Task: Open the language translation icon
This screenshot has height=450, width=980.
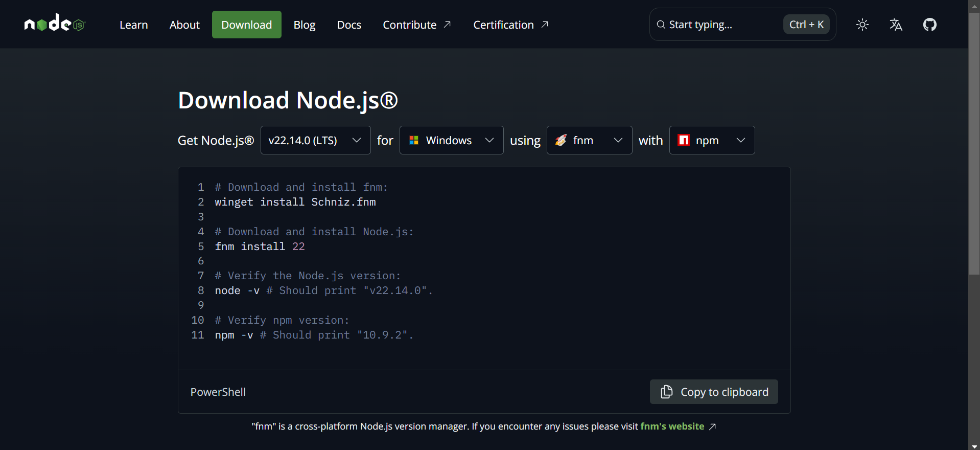Action: (x=896, y=25)
